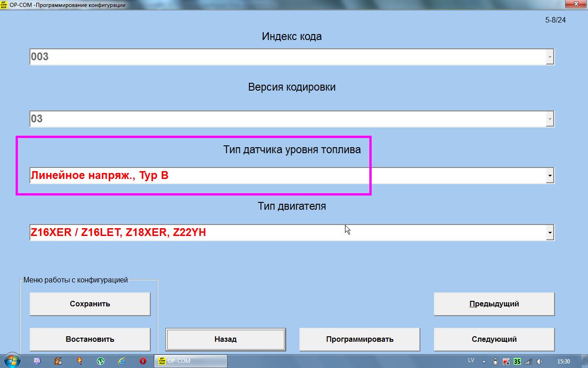Open the volume speaker tray icon
Viewport: 588px width, 368px height.
[539, 362]
